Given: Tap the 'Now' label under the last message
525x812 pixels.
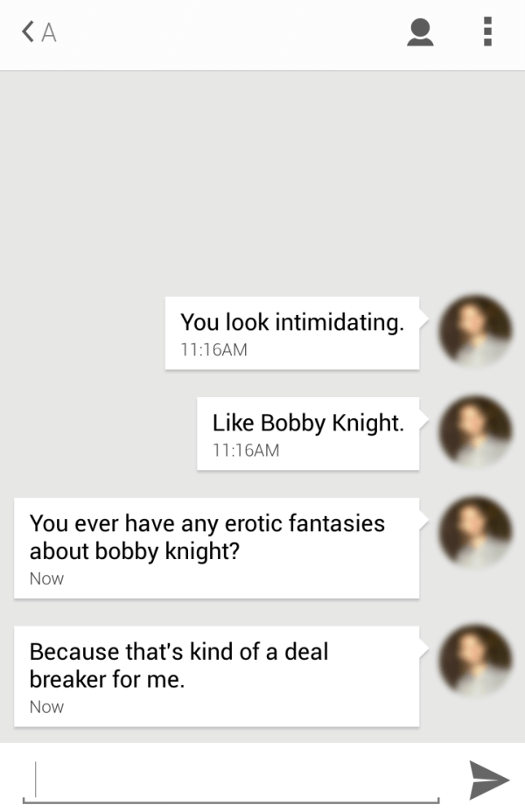Looking at the screenshot, I should click(45, 707).
